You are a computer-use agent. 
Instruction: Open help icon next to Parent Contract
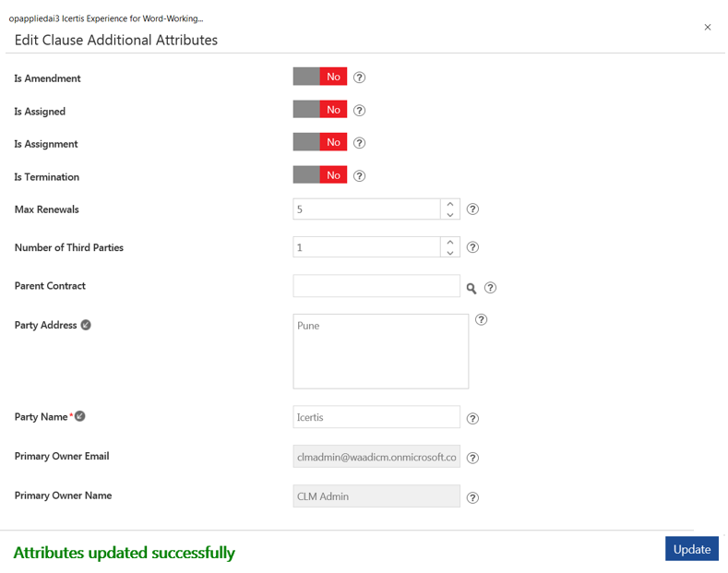click(x=490, y=288)
